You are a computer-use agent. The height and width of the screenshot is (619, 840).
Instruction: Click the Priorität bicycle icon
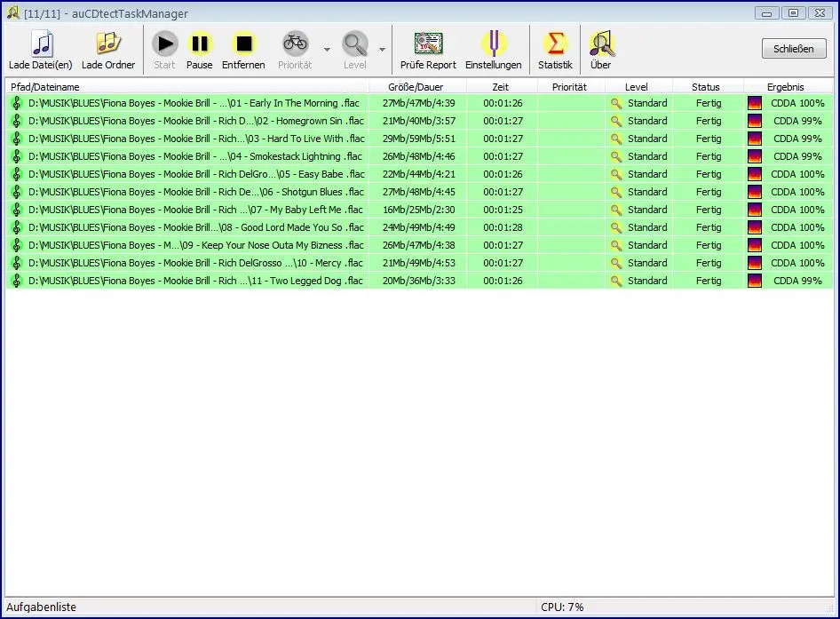(x=295, y=43)
